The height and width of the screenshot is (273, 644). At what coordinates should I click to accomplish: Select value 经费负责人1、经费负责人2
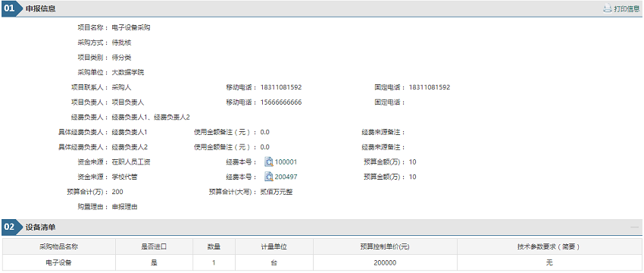(151, 118)
